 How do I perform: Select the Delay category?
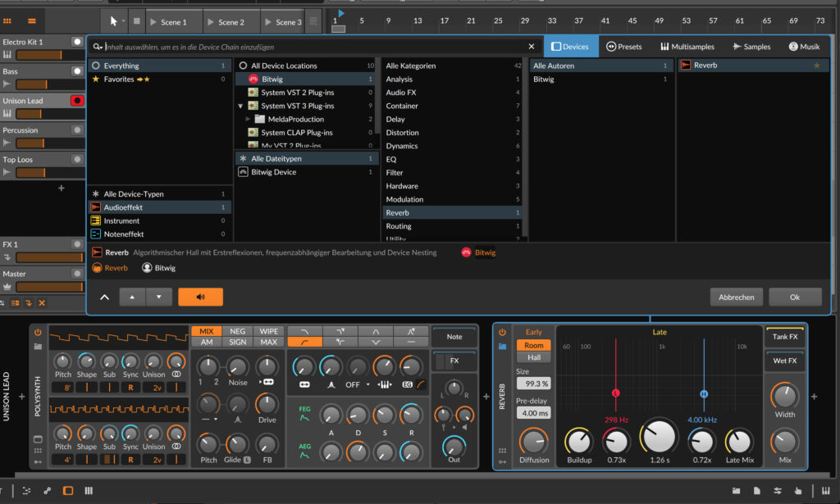click(453, 120)
